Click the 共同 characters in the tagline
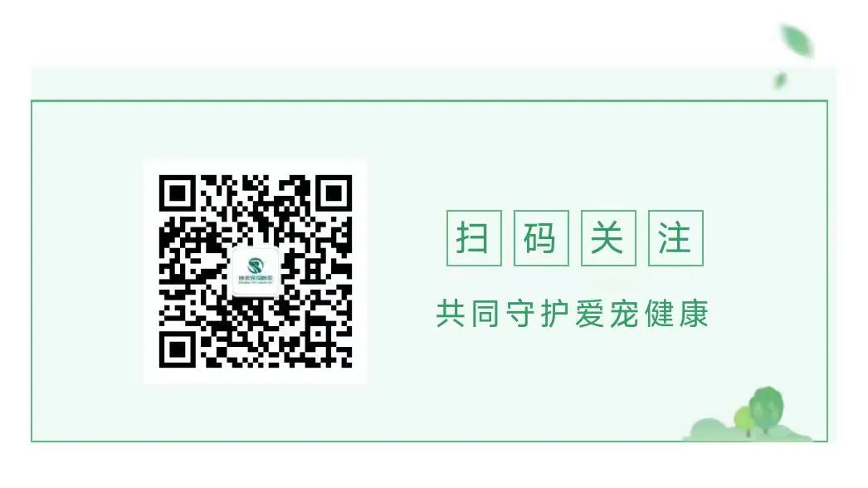This screenshot has height=488, width=868. click(x=468, y=314)
